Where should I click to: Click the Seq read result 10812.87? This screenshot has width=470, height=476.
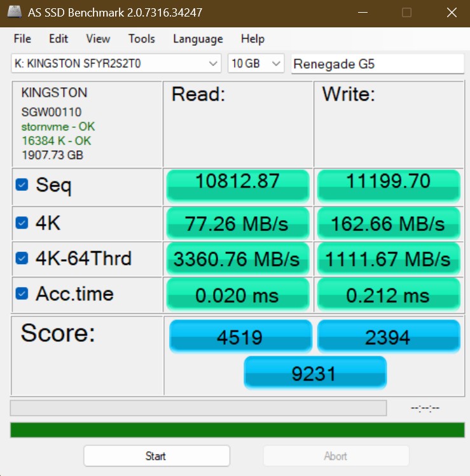[x=238, y=185]
